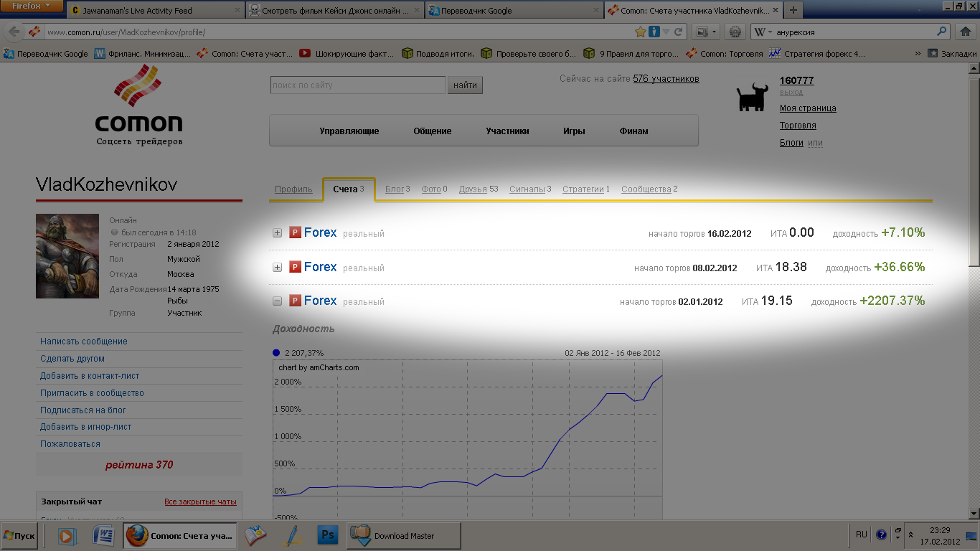Open the Игры menu item
This screenshot has width=980, height=551.
pyautogui.click(x=574, y=131)
